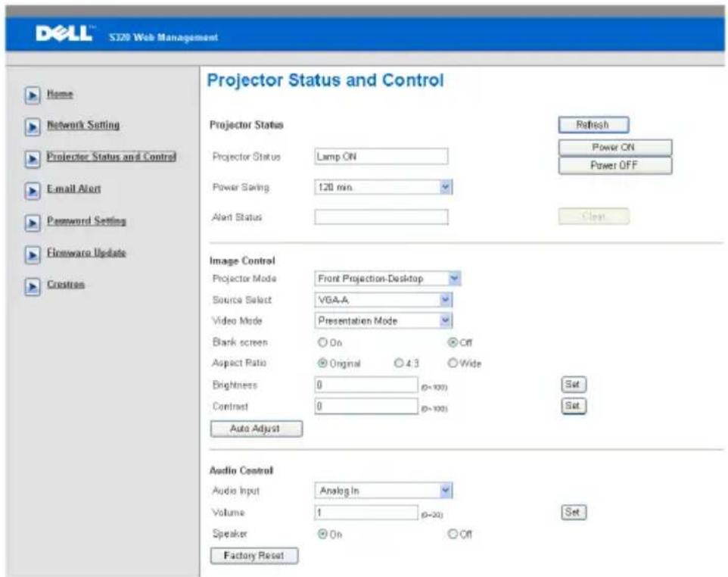Click the Volume value input field

tap(366, 513)
